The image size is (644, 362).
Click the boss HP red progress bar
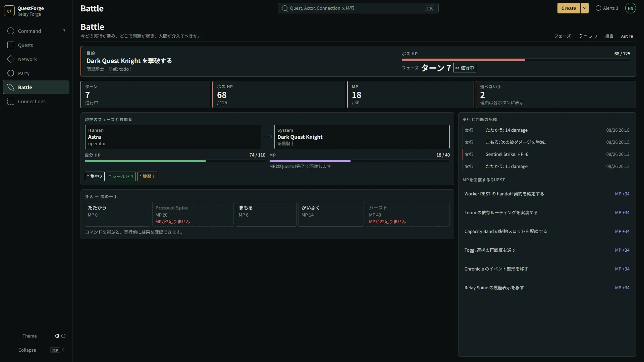[x=516, y=60]
